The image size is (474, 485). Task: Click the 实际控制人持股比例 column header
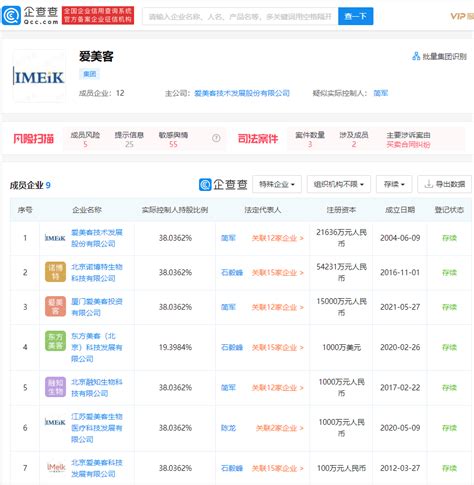point(175,210)
